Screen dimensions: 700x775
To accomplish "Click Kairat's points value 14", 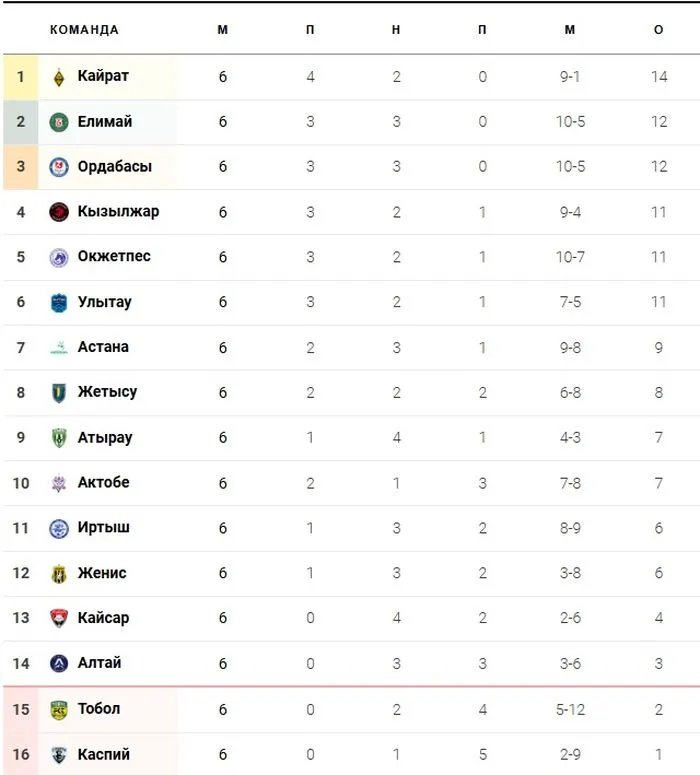I will click(x=658, y=77).
